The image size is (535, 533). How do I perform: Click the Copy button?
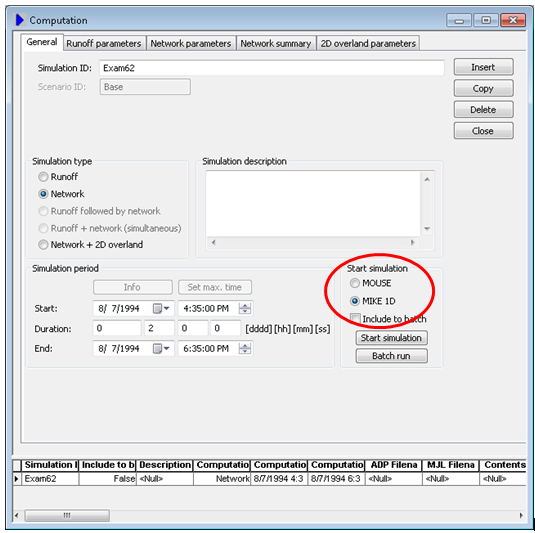coord(483,88)
